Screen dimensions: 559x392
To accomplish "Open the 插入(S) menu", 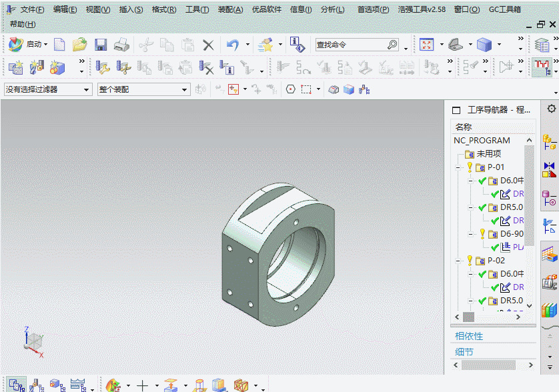I will [131, 9].
